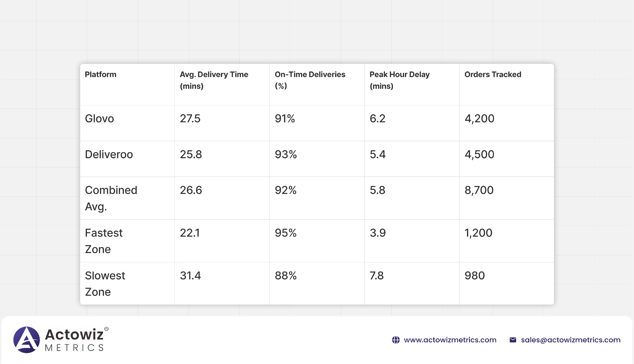Click the On-Time Deliveries header
Image resolution: width=634 pixels, height=364 pixels.
click(x=310, y=80)
